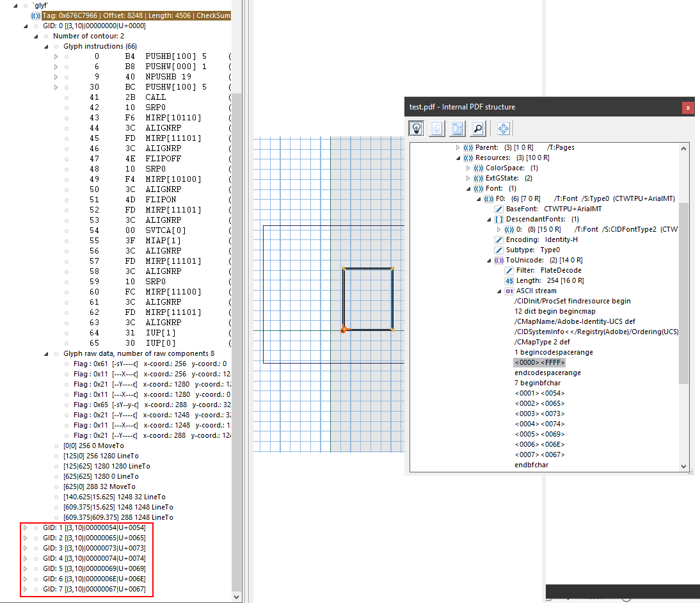The height and width of the screenshot is (603, 700).
Task: Click the PDF structure scroll down arrow
Action: [x=684, y=467]
